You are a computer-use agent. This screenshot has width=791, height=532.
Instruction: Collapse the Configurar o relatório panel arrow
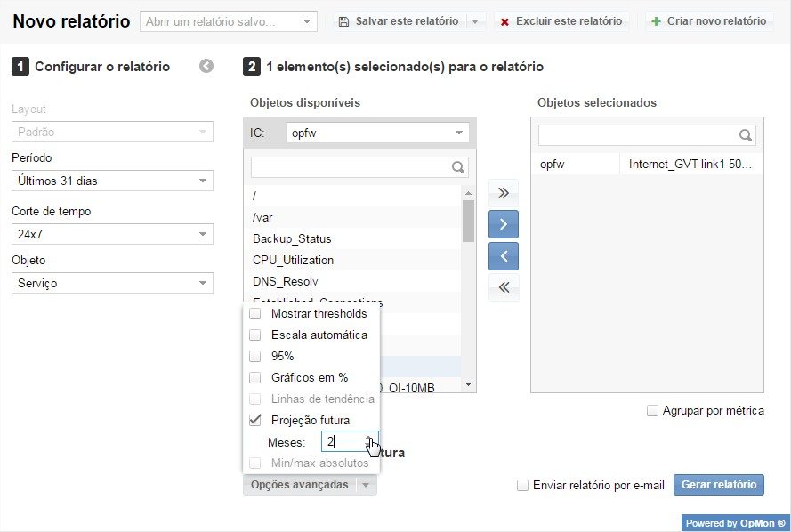206,66
